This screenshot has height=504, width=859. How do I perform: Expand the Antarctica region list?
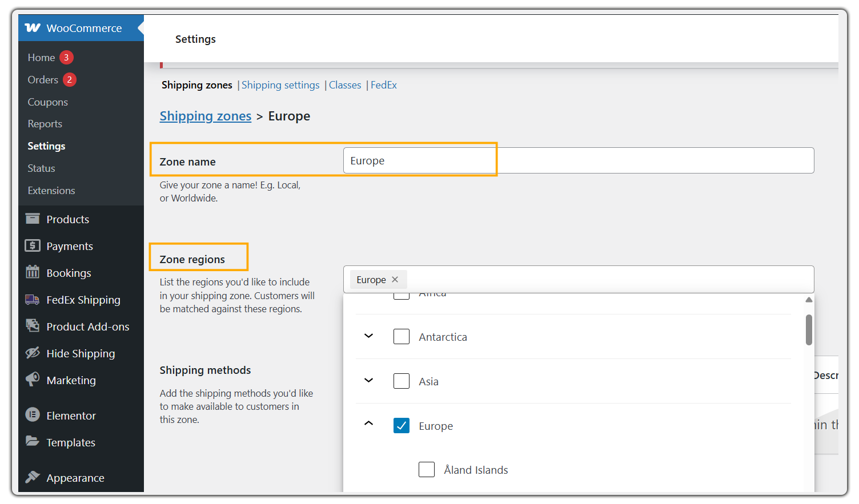pyautogui.click(x=369, y=336)
